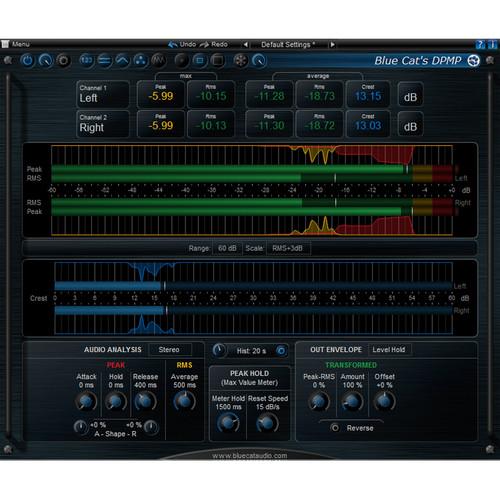Click the Reset Speed knob
The image size is (500, 500).
click(267, 423)
